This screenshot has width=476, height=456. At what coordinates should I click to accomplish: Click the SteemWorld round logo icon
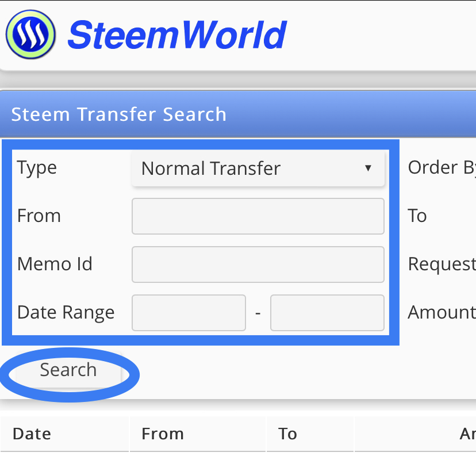[x=30, y=36]
